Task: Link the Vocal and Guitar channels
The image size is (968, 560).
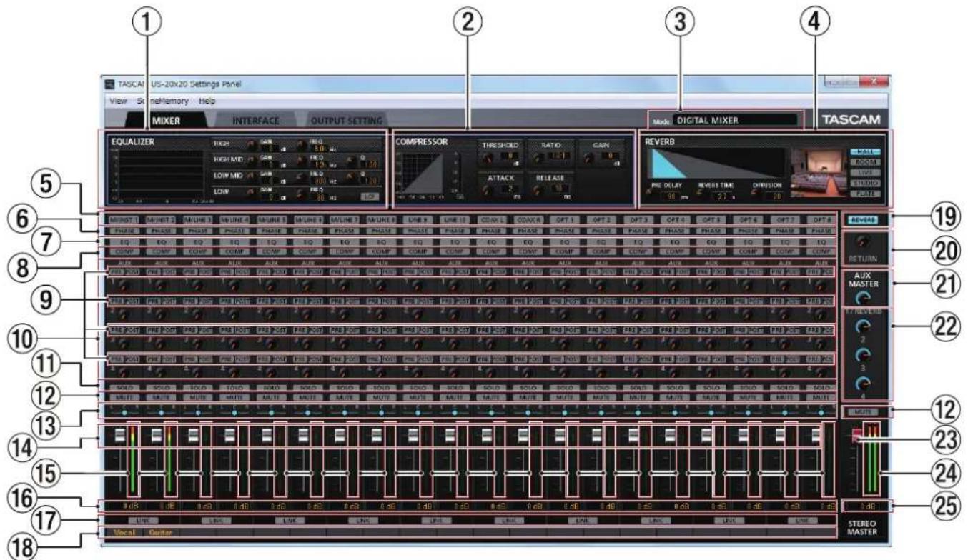Action: 144,521
